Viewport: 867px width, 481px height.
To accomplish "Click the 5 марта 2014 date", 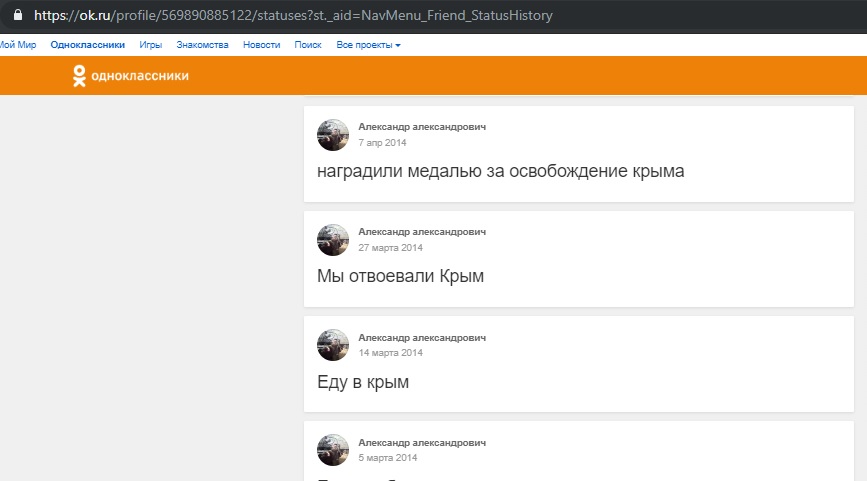I will [388, 458].
